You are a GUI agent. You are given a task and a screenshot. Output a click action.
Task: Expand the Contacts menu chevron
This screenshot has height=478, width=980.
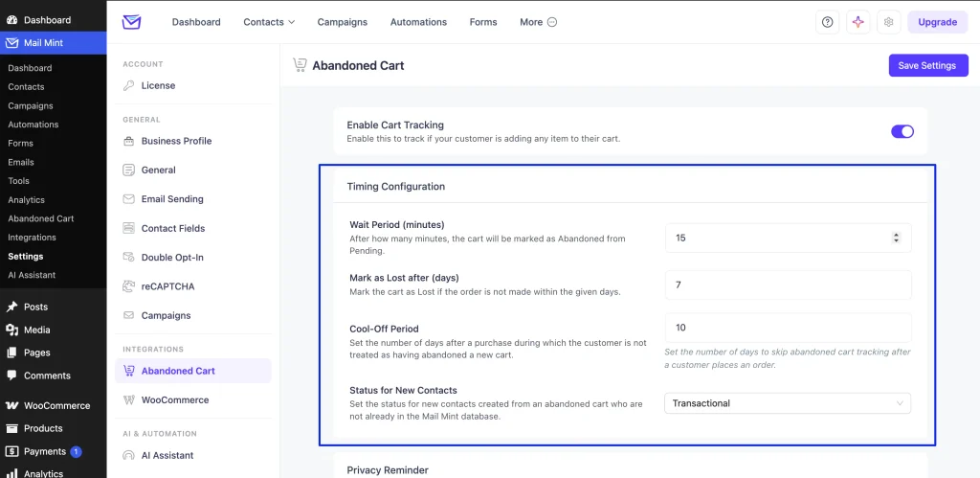point(291,22)
